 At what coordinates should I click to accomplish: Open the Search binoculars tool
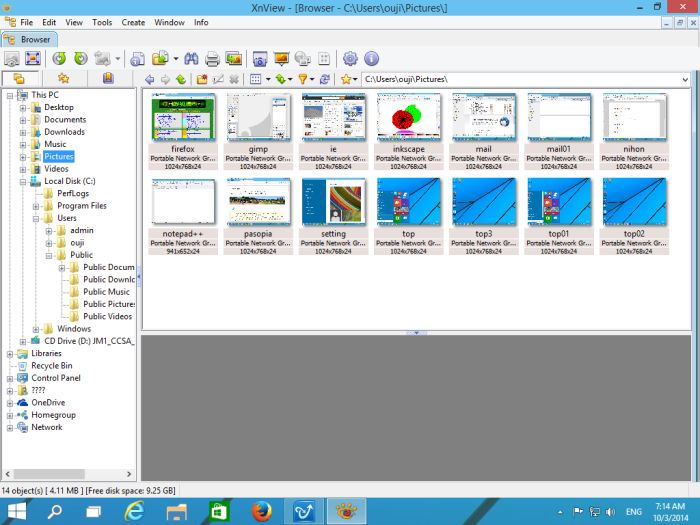pyautogui.click(x=190, y=59)
